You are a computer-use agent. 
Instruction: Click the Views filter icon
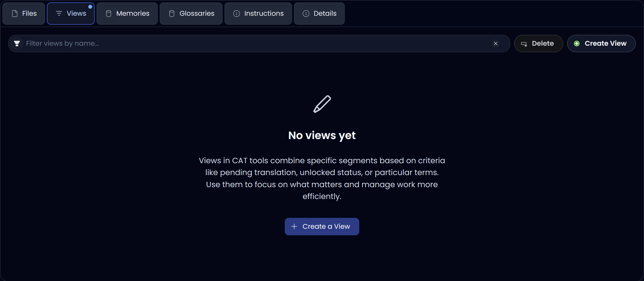pyautogui.click(x=59, y=14)
